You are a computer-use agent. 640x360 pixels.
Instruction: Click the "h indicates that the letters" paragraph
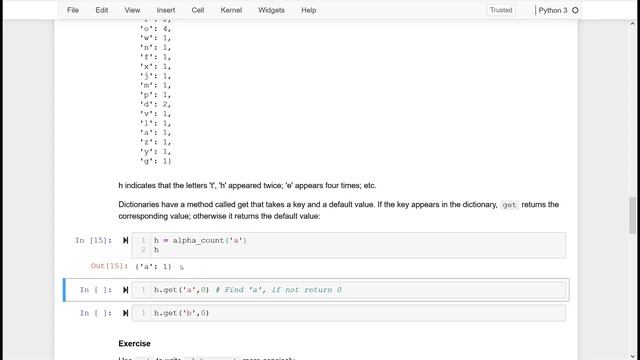(247, 185)
